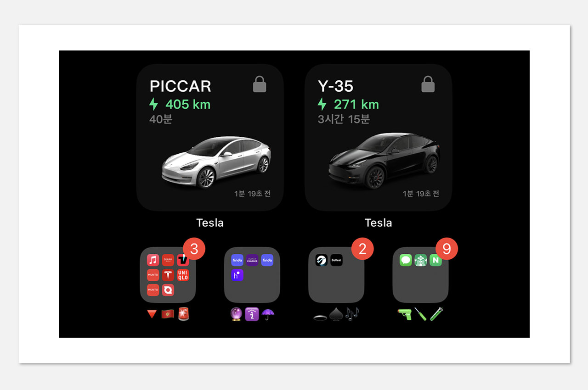The width and height of the screenshot is (588, 390).
Task: Launch the Starbucks app
Action: point(421,260)
